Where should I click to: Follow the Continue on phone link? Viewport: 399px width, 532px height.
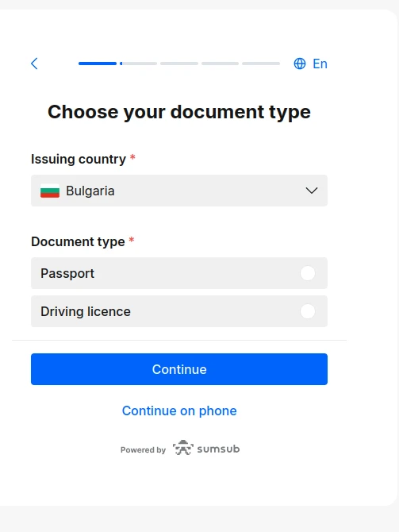179,411
